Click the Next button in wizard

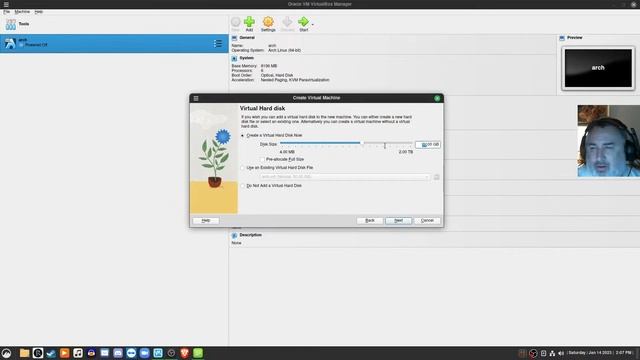point(398,220)
